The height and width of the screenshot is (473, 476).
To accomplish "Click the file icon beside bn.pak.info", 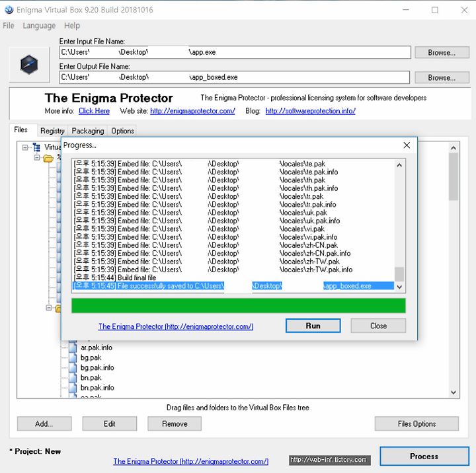I will (73, 387).
